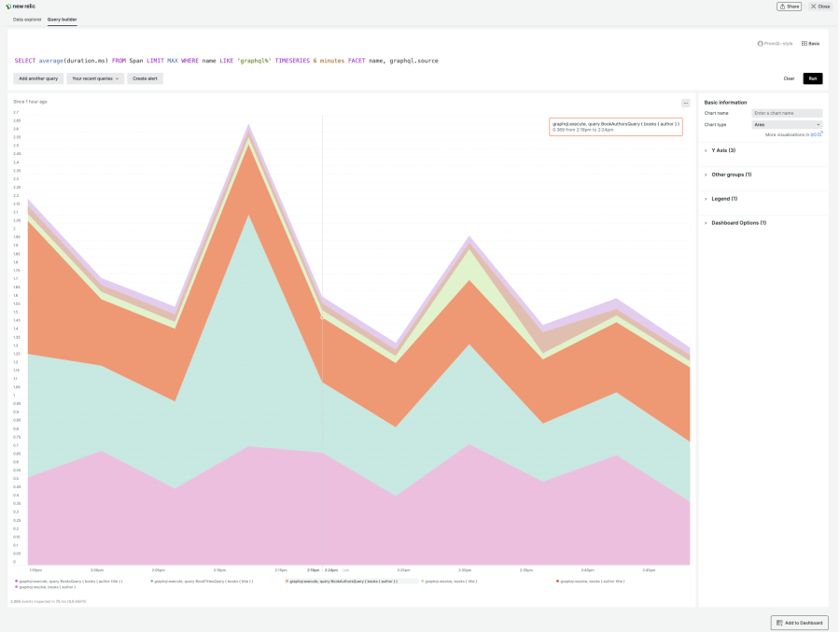
Task: Toggle BookAuthorsQuery ( books ( author ) ) legend entry
Action: [342, 581]
